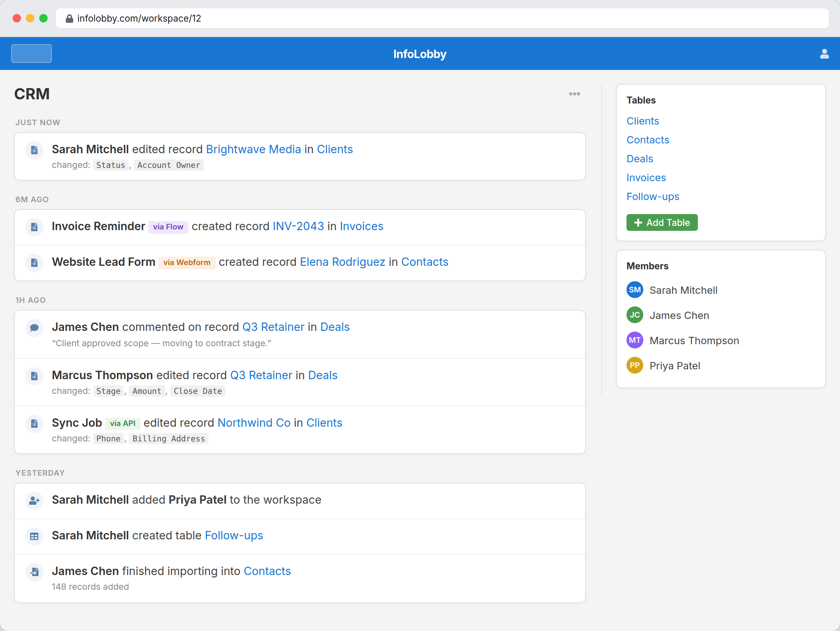Click the comment quote about contract stage
Screen dimensions: 840x631
[x=161, y=343]
